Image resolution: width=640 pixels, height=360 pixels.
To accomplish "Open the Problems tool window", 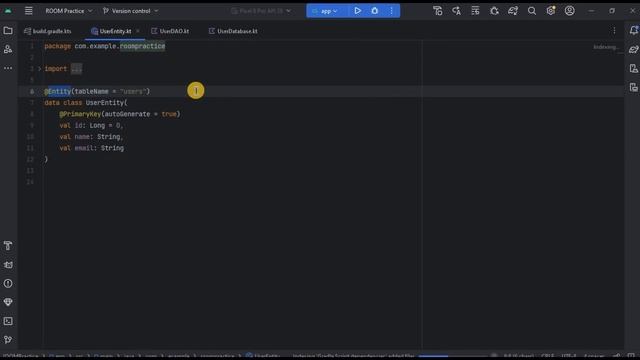I will pos(8,284).
